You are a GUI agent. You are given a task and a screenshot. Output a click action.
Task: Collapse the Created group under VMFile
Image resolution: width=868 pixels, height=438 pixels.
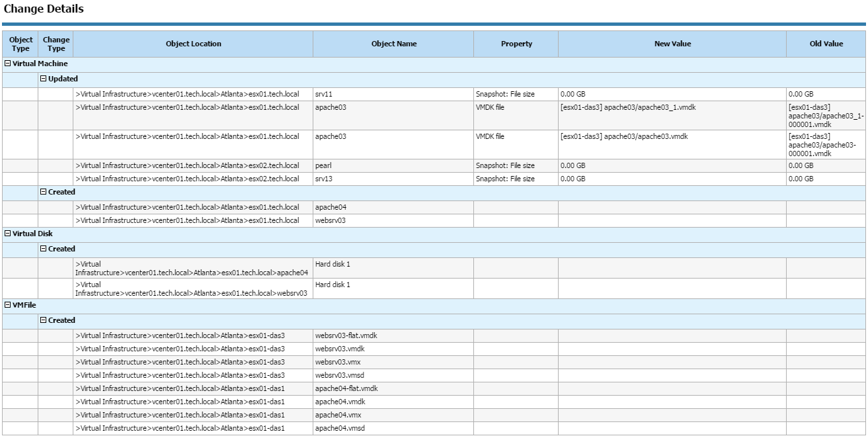tap(44, 320)
